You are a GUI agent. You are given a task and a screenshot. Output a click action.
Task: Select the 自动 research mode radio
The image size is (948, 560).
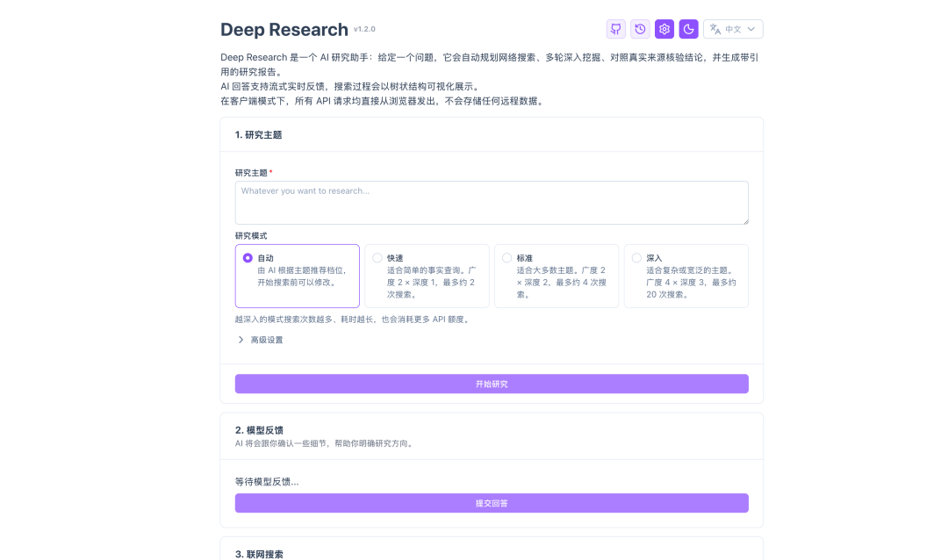click(248, 258)
